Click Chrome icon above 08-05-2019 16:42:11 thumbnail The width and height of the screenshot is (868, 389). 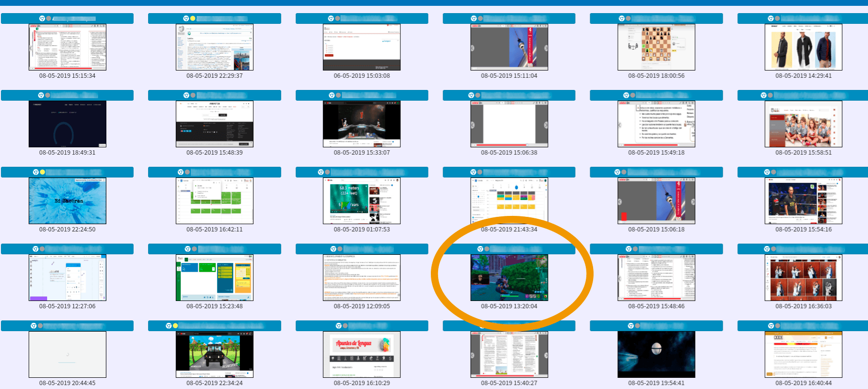coord(181,172)
